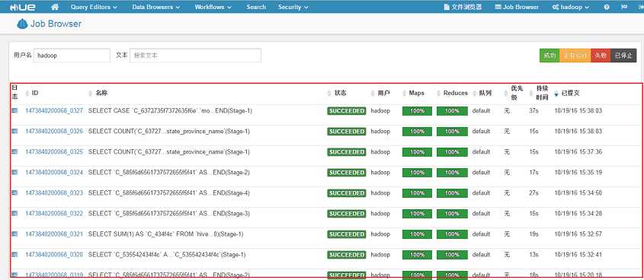Click Maps 100% bar for job 0321
This screenshot has width=644, height=280.
click(x=418, y=234)
